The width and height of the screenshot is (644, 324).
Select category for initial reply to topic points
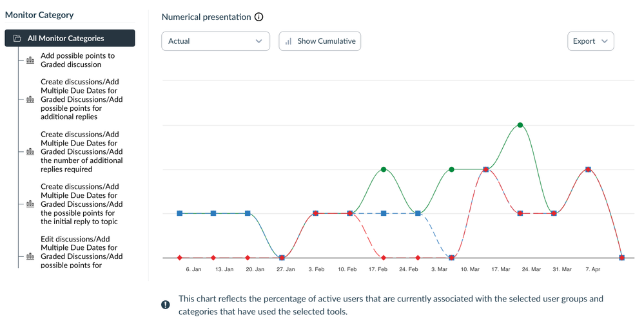[81, 204]
